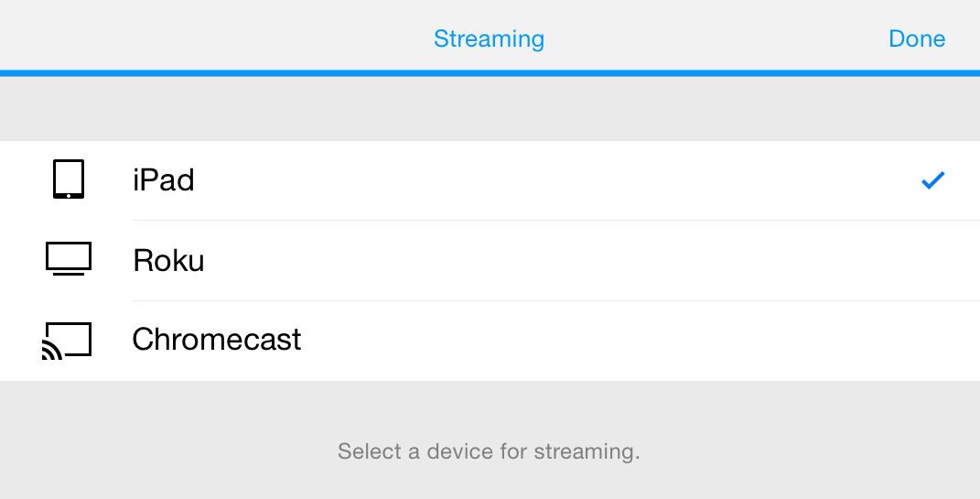Click the blank middle of the iPad row
980x499 pixels.
pyautogui.click(x=532, y=180)
